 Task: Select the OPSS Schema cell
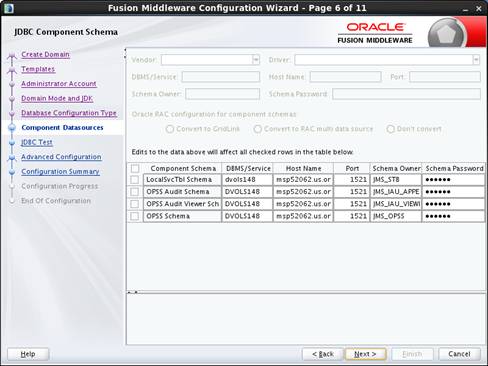pyautogui.click(x=182, y=216)
